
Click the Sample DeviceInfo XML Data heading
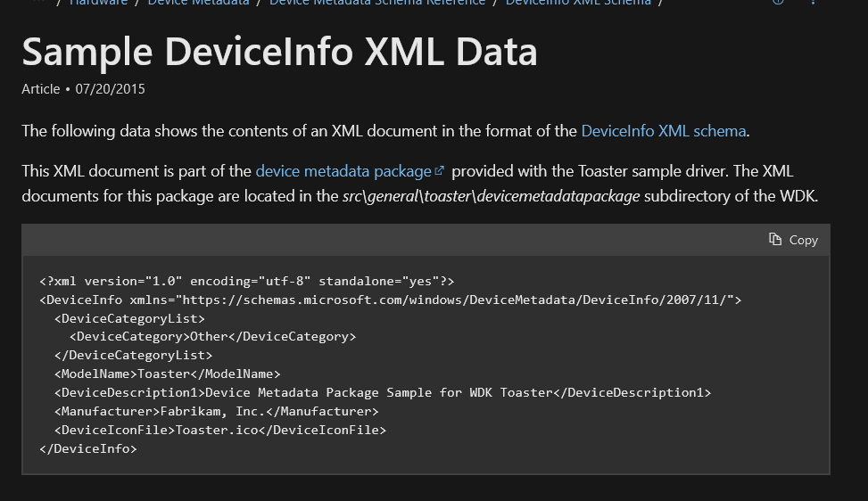click(x=279, y=52)
